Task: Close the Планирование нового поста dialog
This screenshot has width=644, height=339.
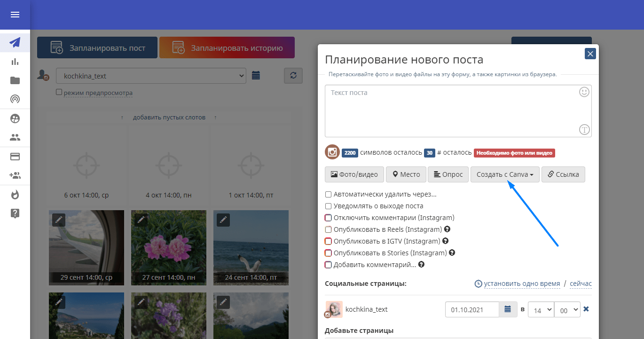Action: point(590,54)
